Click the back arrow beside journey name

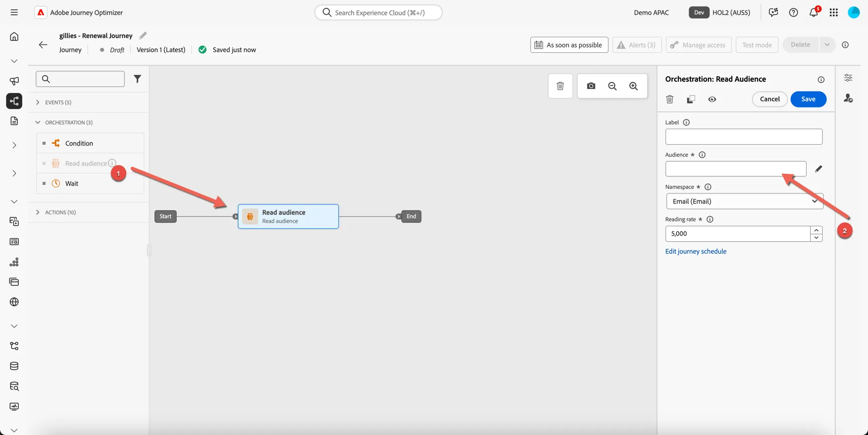point(43,45)
